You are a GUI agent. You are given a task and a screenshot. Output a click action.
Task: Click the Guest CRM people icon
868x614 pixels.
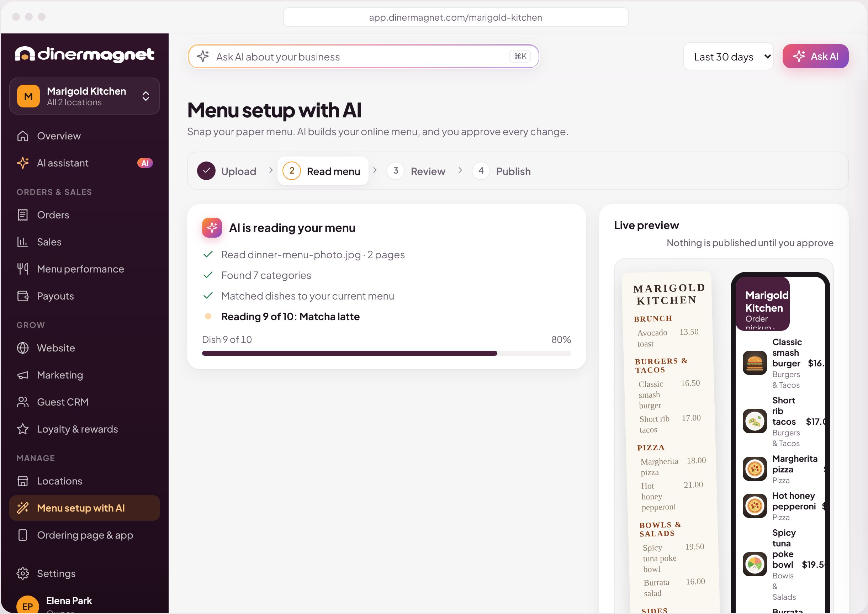23,402
